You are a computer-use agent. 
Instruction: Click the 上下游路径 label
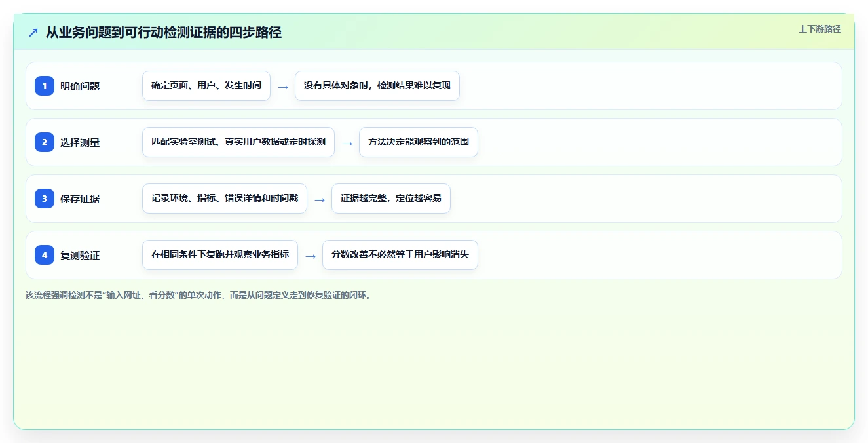tap(820, 29)
